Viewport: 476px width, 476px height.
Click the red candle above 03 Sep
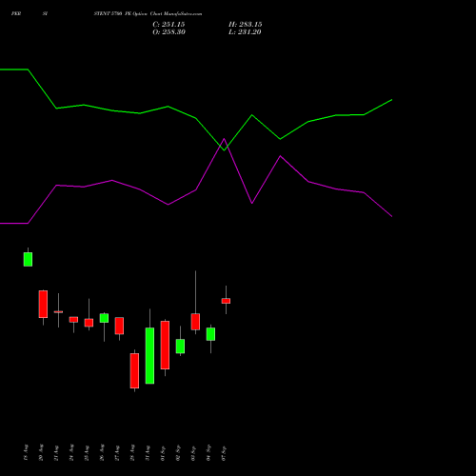[195, 322]
